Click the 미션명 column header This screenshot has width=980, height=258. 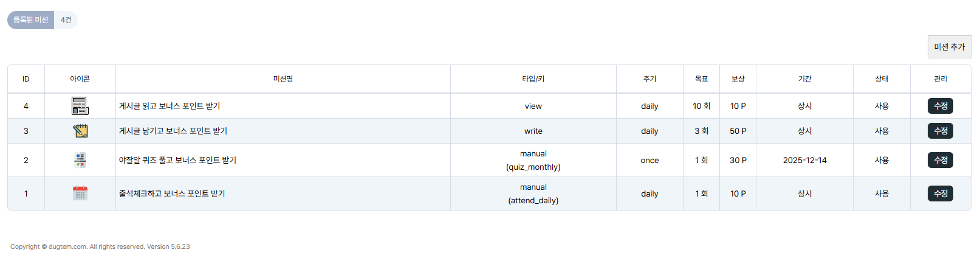(x=283, y=79)
